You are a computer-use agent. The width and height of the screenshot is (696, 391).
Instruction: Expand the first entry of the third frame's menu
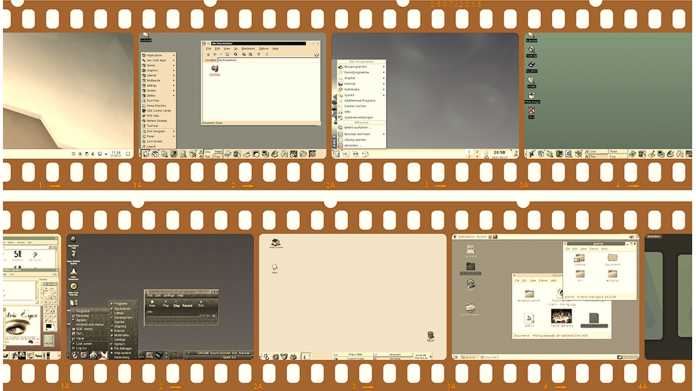(361, 67)
